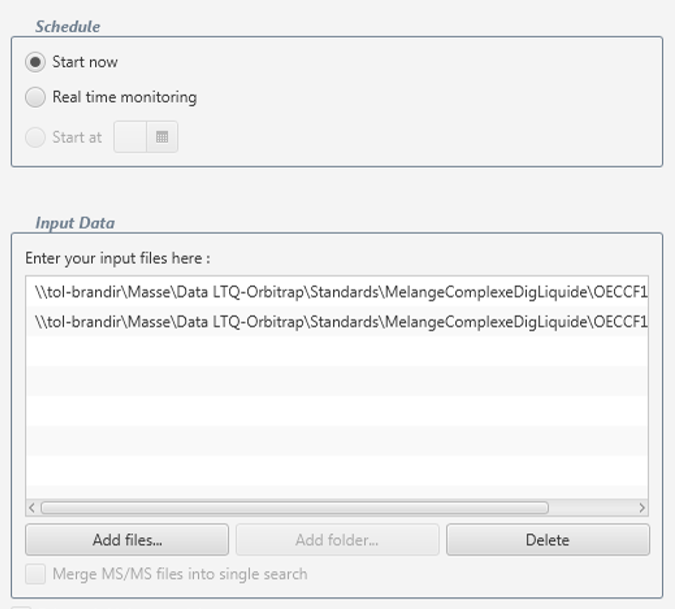This screenshot has width=675, height=609.
Task: Select the Start at radio button
Action: [36, 137]
